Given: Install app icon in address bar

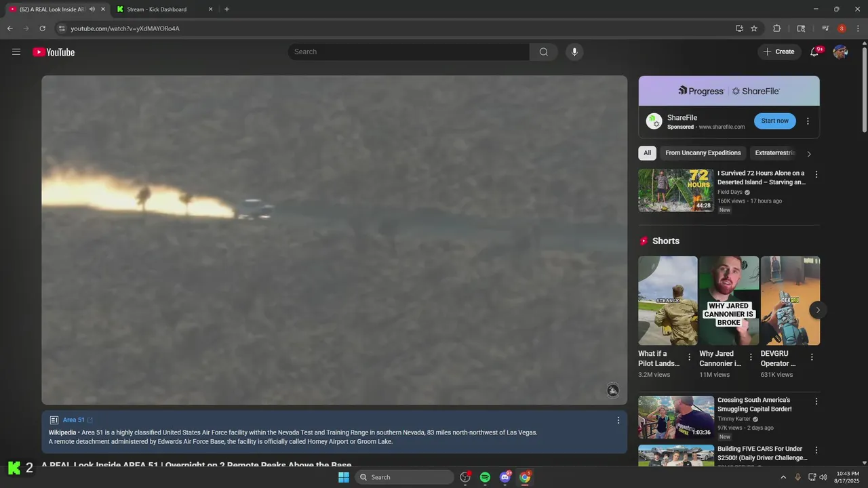Looking at the screenshot, I should pyautogui.click(x=739, y=28).
